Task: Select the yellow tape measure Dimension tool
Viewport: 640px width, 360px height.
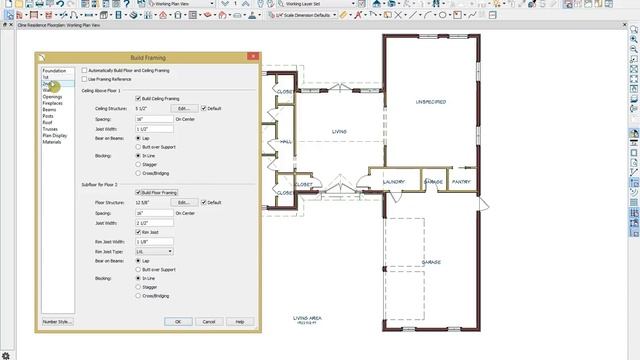Action: pyautogui.click(x=343, y=16)
